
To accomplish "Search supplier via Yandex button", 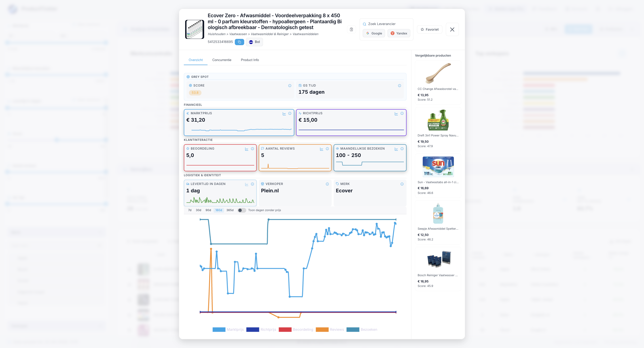I will pyautogui.click(x=399, y=33).
